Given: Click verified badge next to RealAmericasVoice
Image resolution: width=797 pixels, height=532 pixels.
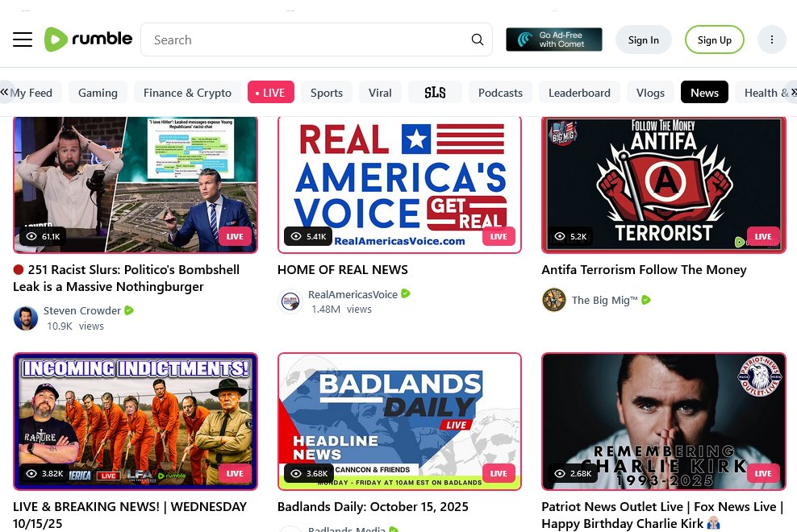Looking at the screenshot, I should coord(406,293).
